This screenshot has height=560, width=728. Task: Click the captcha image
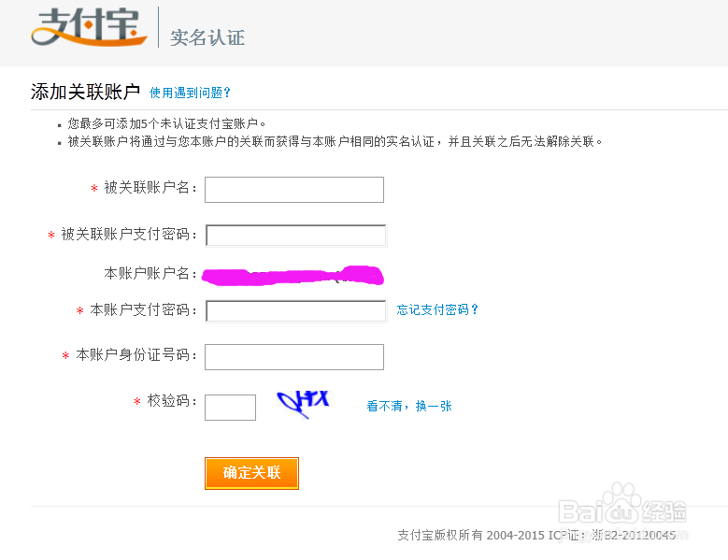click(303, 401)
